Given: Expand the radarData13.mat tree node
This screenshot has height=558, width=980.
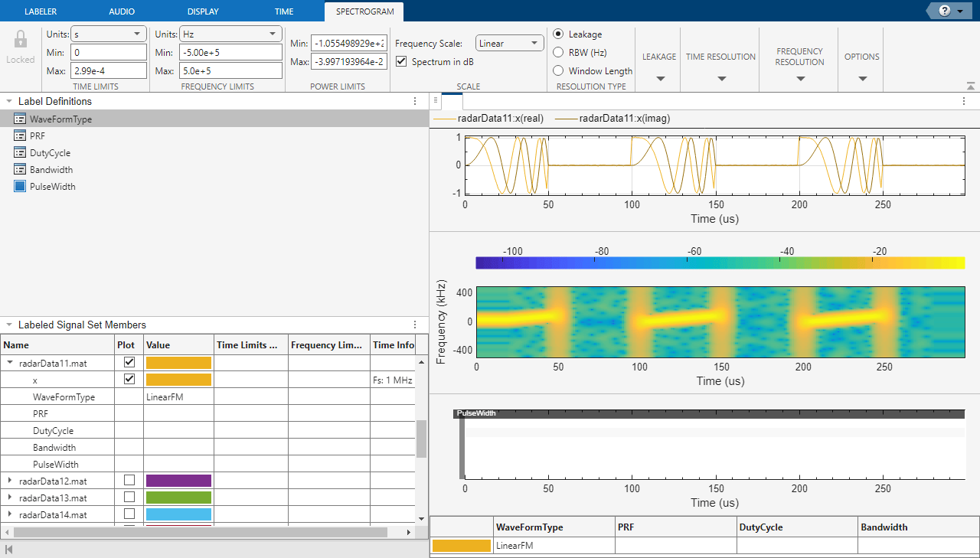Looking at the screenshot, I should (10, 498).
